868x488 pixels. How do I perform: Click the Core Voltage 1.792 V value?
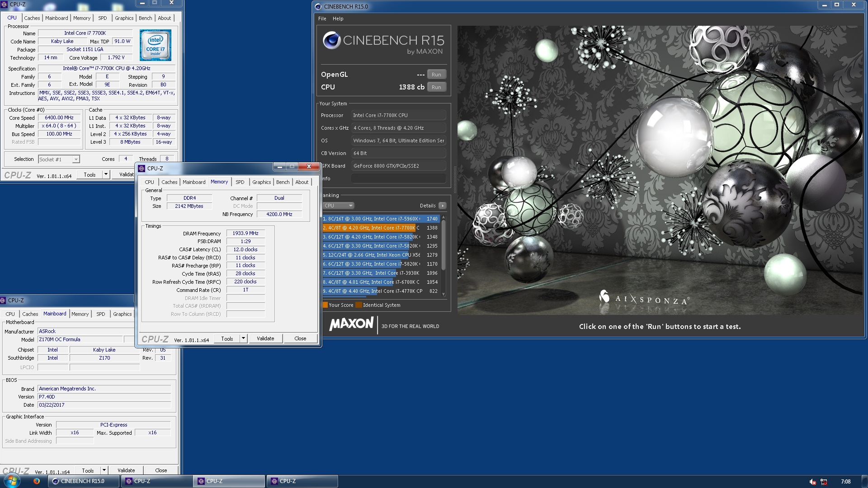[116, 57]
